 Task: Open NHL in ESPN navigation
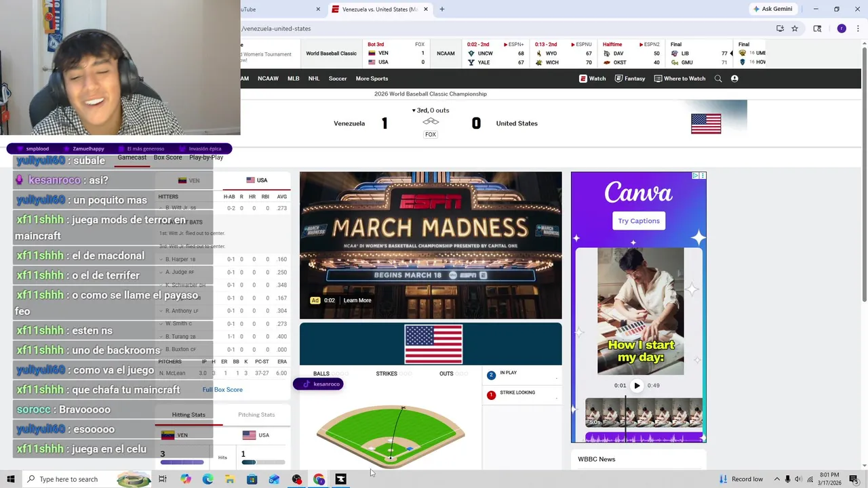tap(314, 79)
